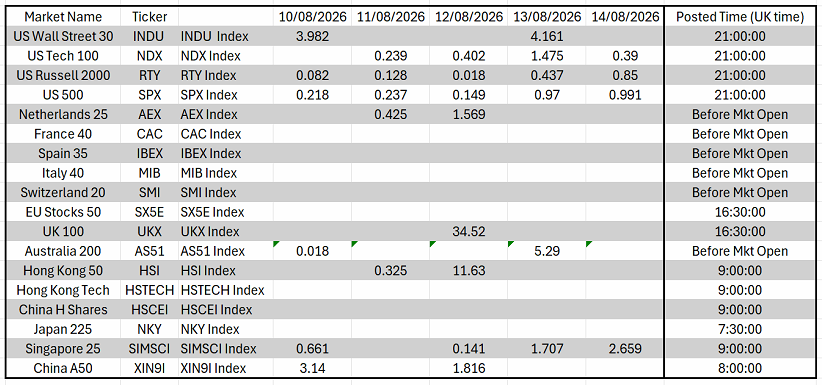Click the Japan 225 cell

[63, 329]
